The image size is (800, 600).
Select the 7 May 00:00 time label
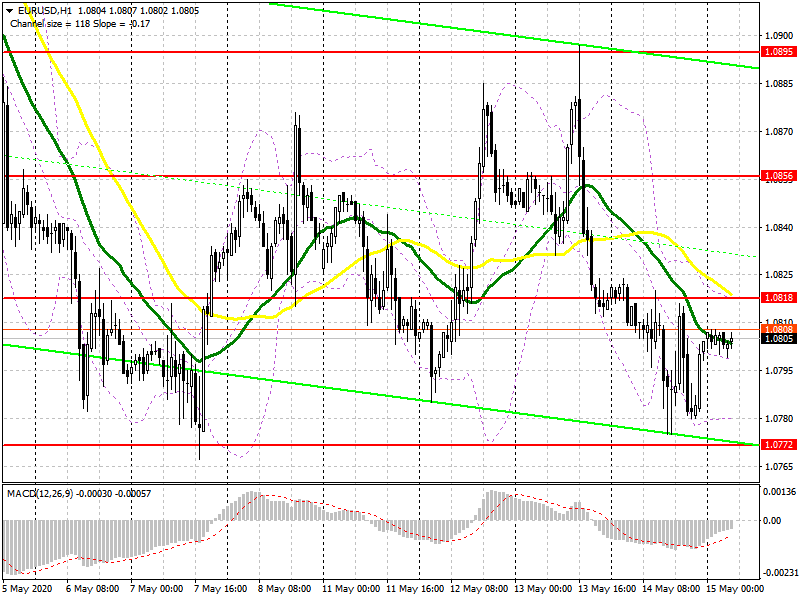coord(157,589)
